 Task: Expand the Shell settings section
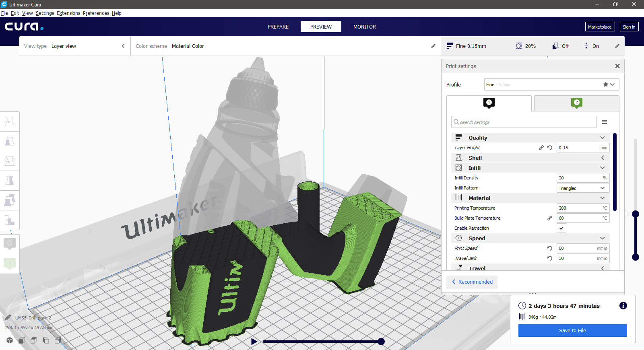click(530, 158)
